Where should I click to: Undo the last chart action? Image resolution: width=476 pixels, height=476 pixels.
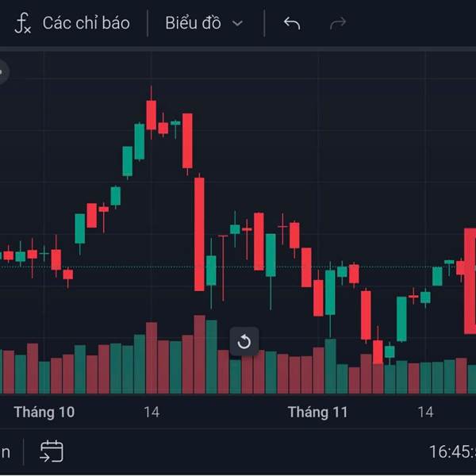coord(292,23)
